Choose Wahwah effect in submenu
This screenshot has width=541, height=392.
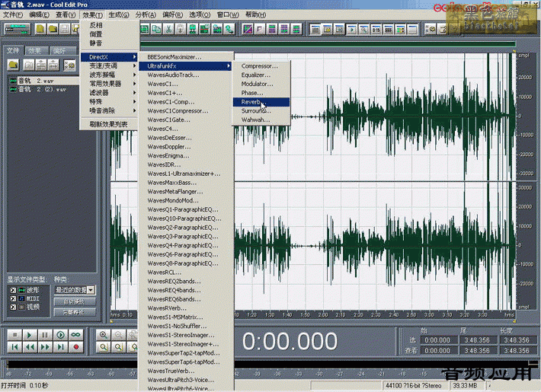(x=261, y=120)
